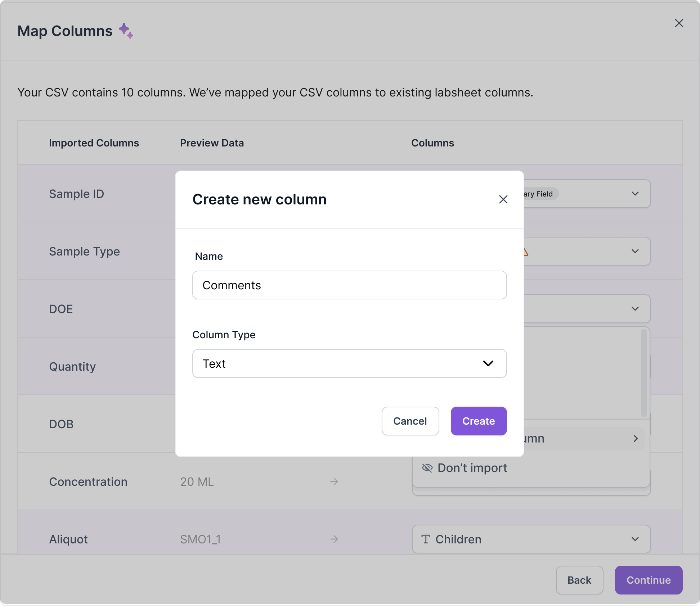The height and width of the screenshot is (606, 700).
Task: Click the Create button
Action: [x=479, y=421]
